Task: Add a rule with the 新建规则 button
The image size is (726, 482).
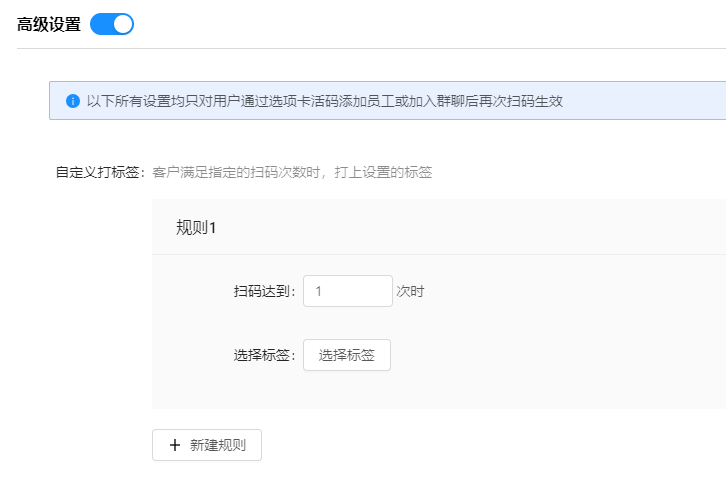Action: (207, 445)
